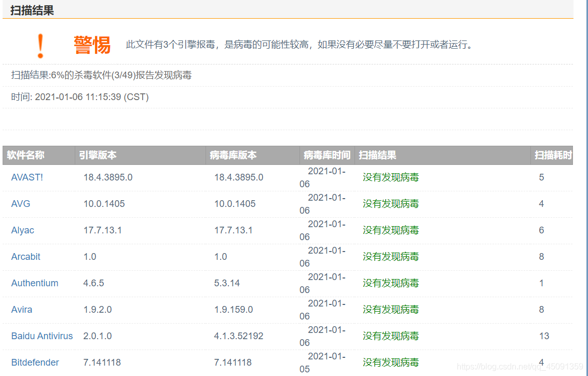Click Baidu Antivirus scan time value 13

(544, 336)
